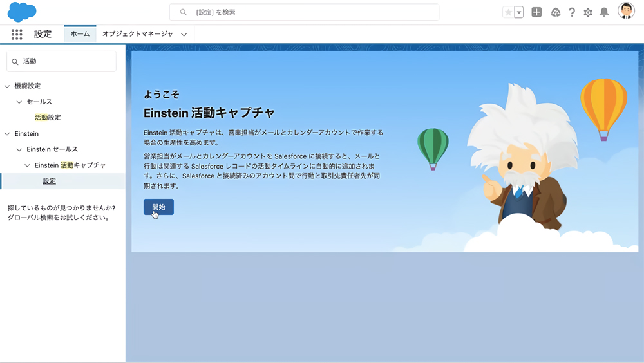The width and height of the screenshot is (644, 363).
Task: Open the help question mark icon
Action: point(572,12)
